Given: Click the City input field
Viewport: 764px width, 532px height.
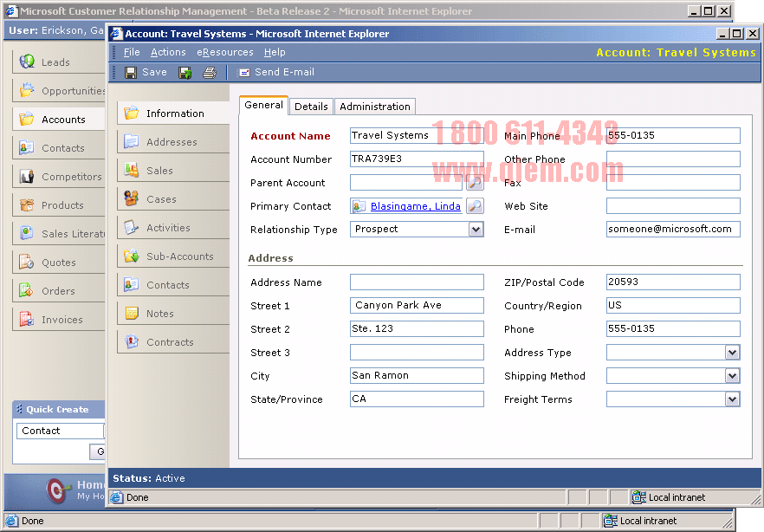Looking at the screenshot, I should (x=417, y=375).
